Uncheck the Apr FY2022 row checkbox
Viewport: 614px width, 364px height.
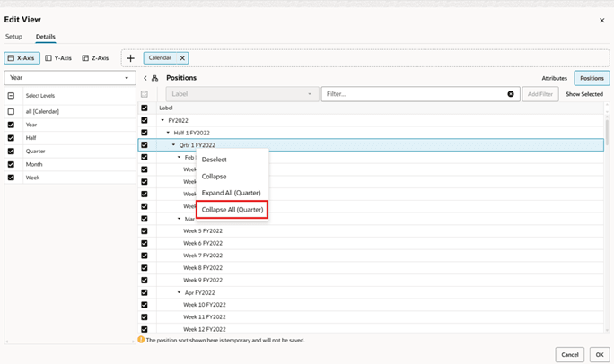click(x=145, y=292)
